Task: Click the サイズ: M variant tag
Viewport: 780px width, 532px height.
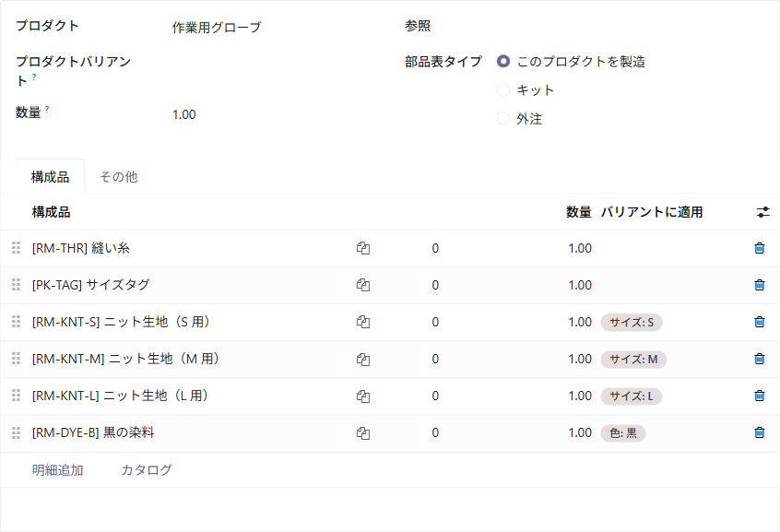Action: pos(633,360)
